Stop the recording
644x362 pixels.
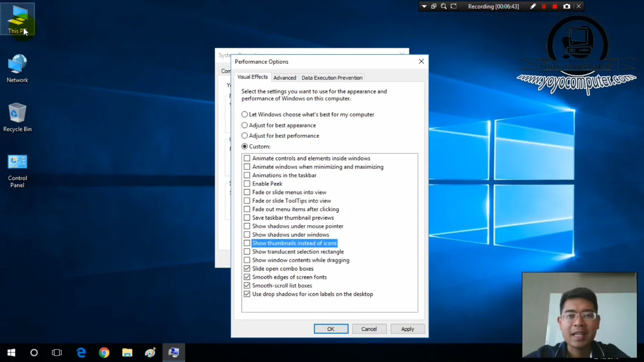554,6
